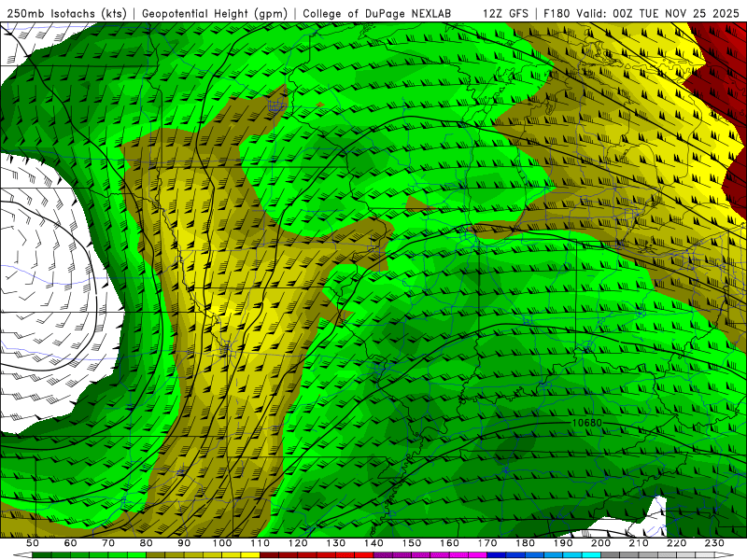Pick the olive swatch between 80 and 90

(x=155, y=555)
